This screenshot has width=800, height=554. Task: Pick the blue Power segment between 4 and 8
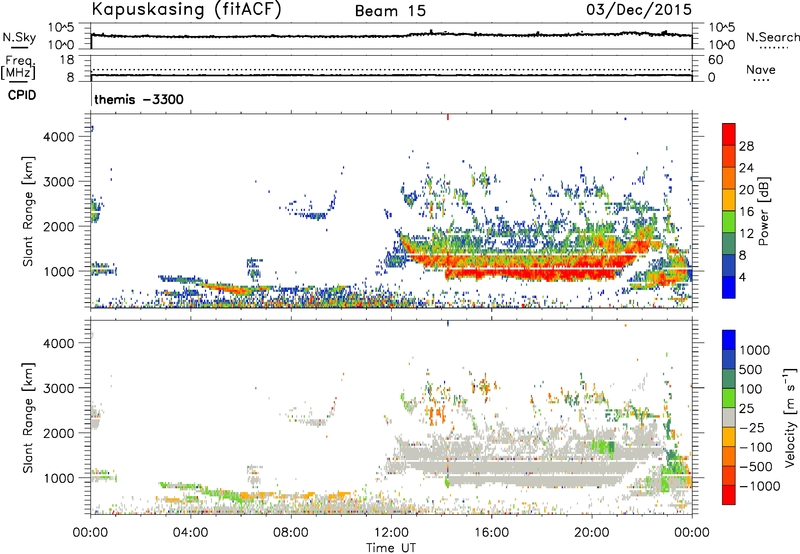729,266
